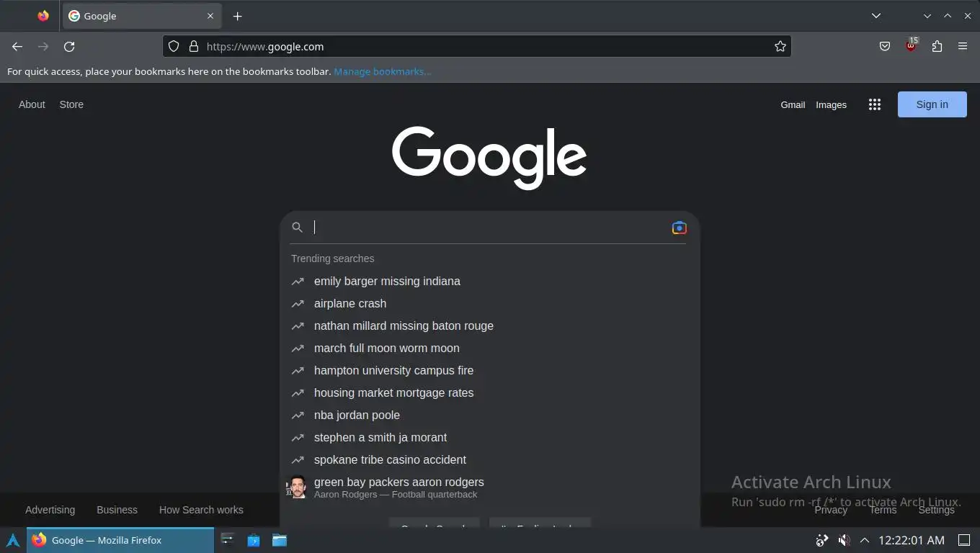980x553 pixels.
Task: Click the Manage bookmarks link
Action: point(383,71)
